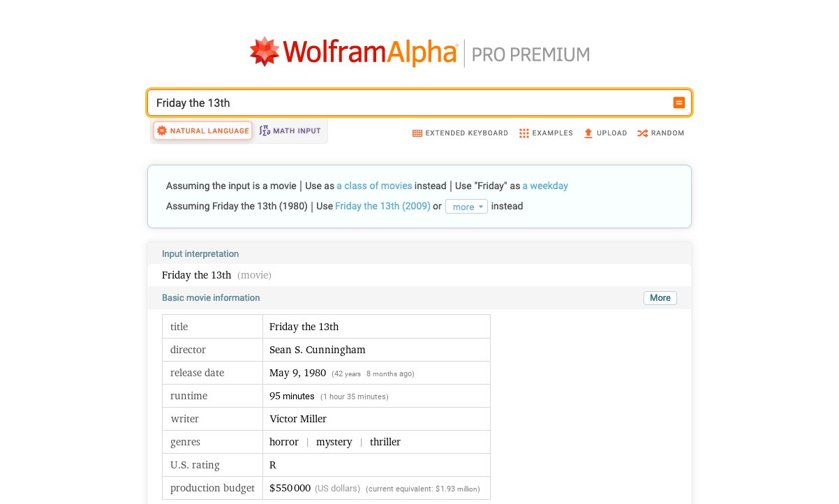Viewport: 839px width, 504px height.
Task: Open the Extended Keyboard
Action: point(417,133)
